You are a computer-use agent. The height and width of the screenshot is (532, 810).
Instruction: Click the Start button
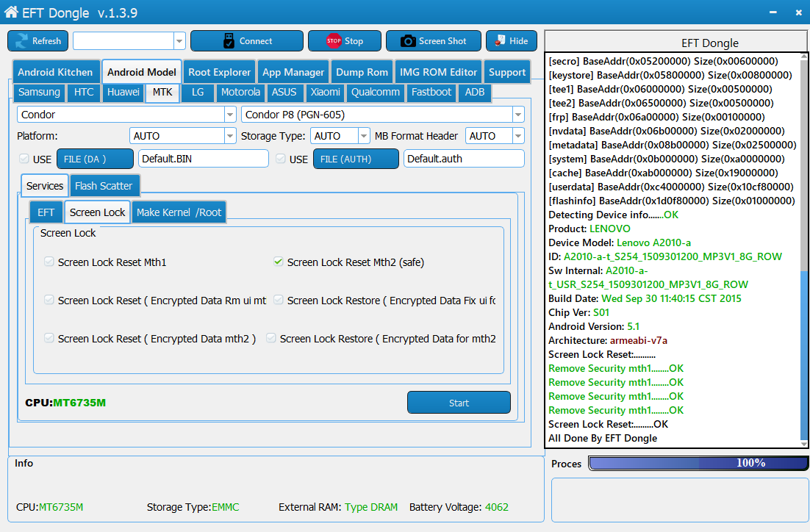click(x=459, y=403)
